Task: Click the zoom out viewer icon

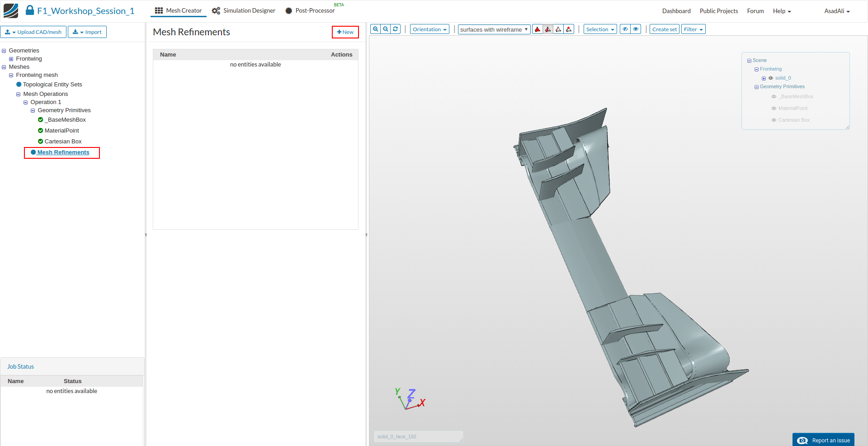Action: coord(386,29)
